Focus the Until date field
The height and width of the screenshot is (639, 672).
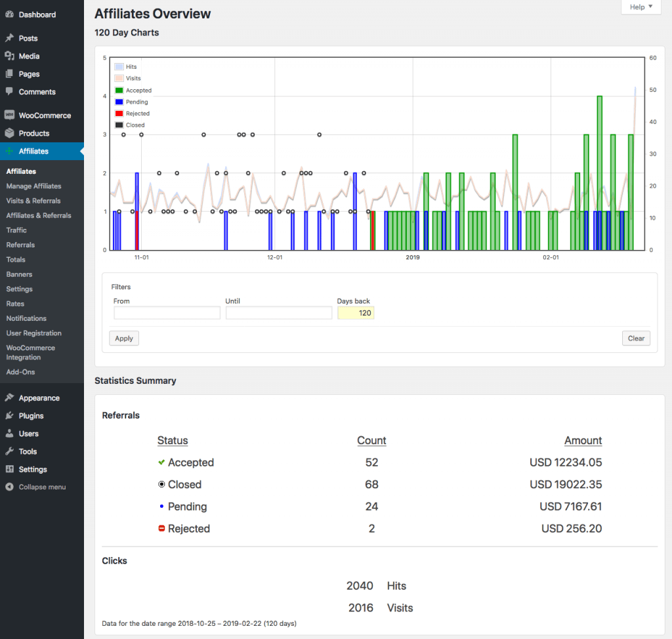click(x=279, y=313)
